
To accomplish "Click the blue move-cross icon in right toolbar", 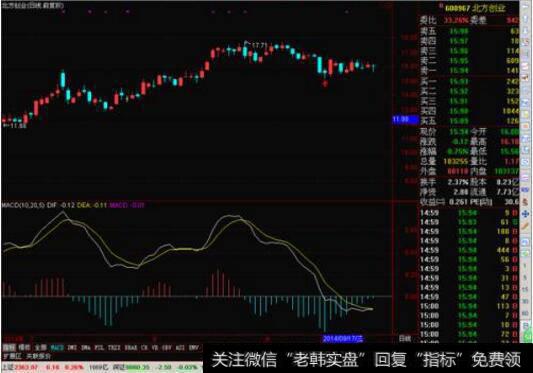I will click(x=525, y=214).
